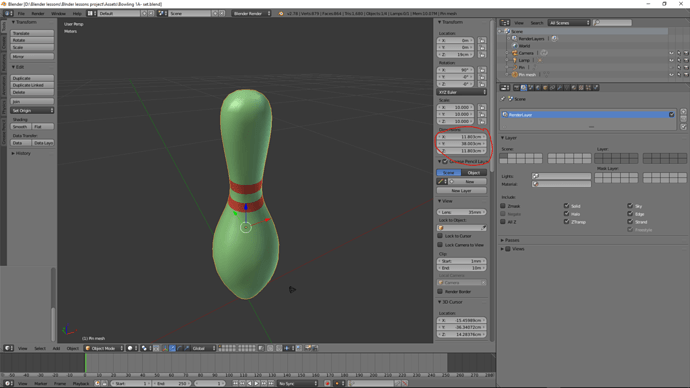
Task: Open the viewport Add menu
Action: 56,348
